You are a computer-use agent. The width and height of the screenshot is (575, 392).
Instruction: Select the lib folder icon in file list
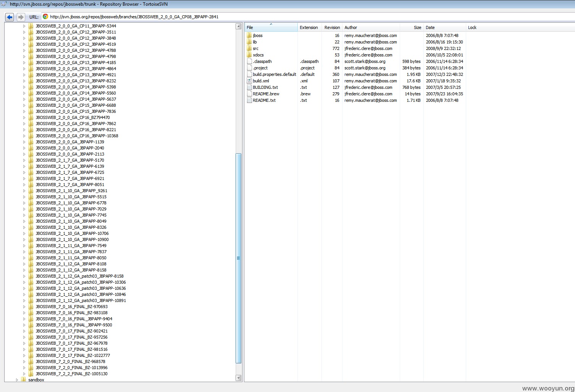coord(249,42)
